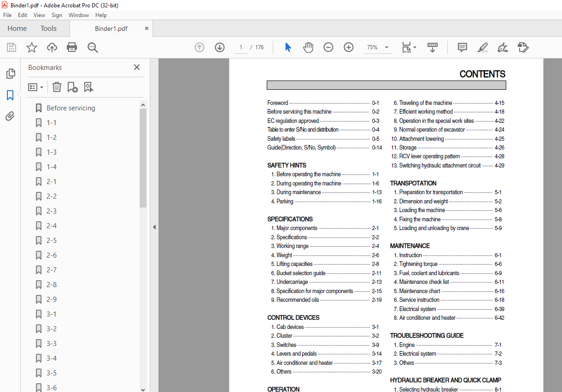The image size is (562, 392).
Task: Open the Fill and Sign pen tool
Action: coord(503,47)
